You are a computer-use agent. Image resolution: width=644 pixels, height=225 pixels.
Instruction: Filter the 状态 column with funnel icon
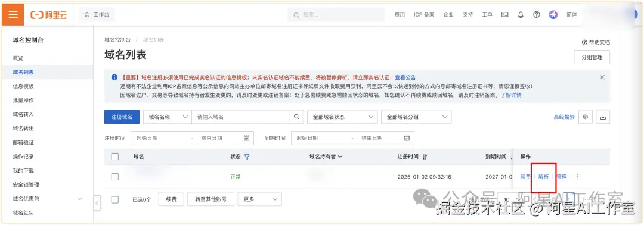coord(247,157)
